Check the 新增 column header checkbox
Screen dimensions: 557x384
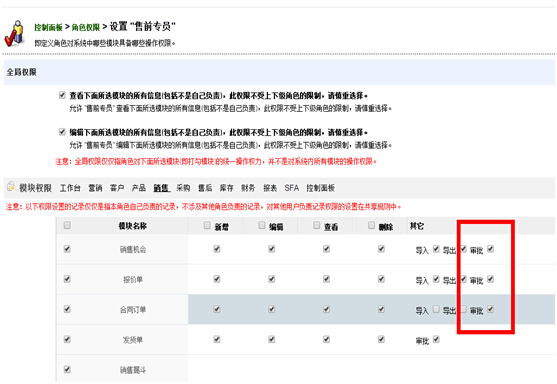click(207, 226)
